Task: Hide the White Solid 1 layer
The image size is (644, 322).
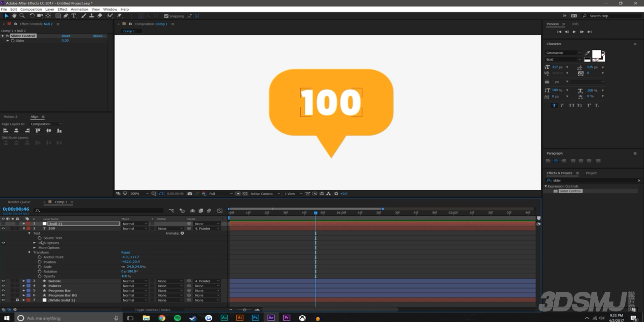Action: 3,300
